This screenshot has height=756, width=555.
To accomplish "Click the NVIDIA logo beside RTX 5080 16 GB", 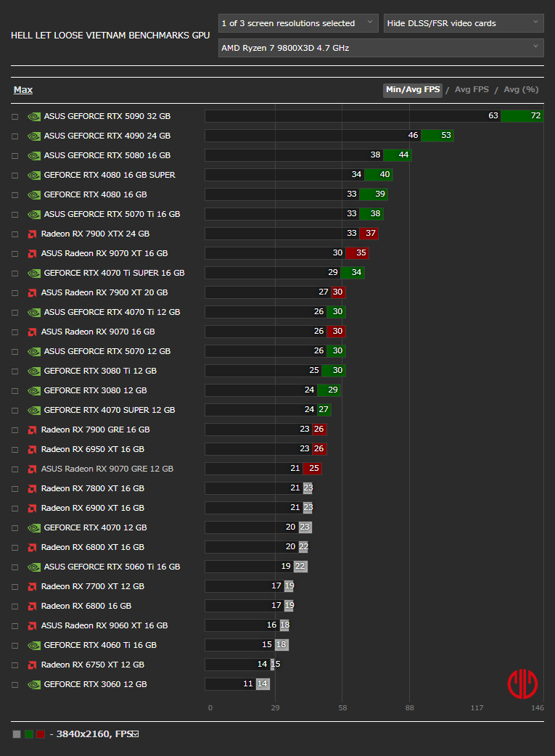I will 34,156.
